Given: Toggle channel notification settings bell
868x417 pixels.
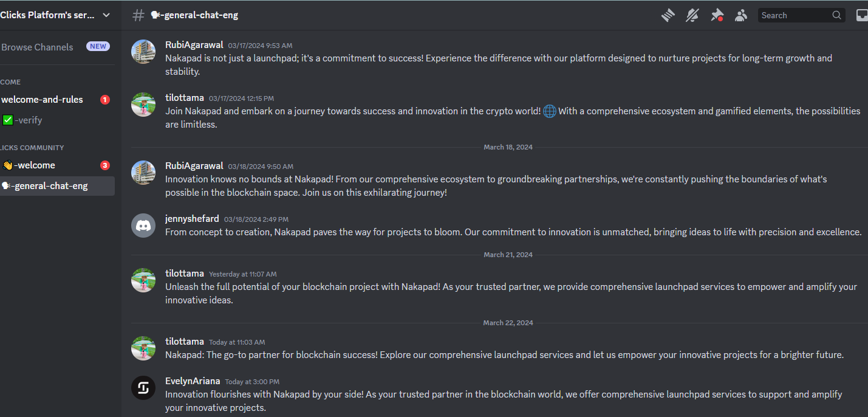Looking at the screenshot, I should 692,15.
